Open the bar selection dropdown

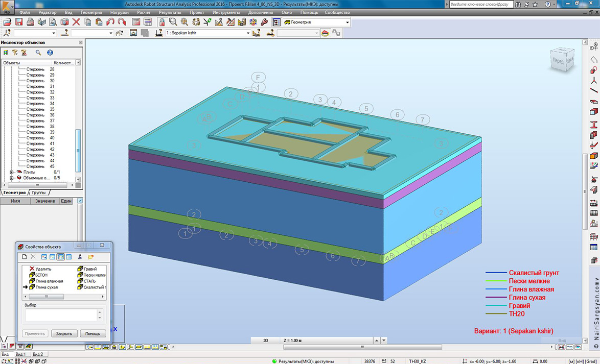[111, 33]
